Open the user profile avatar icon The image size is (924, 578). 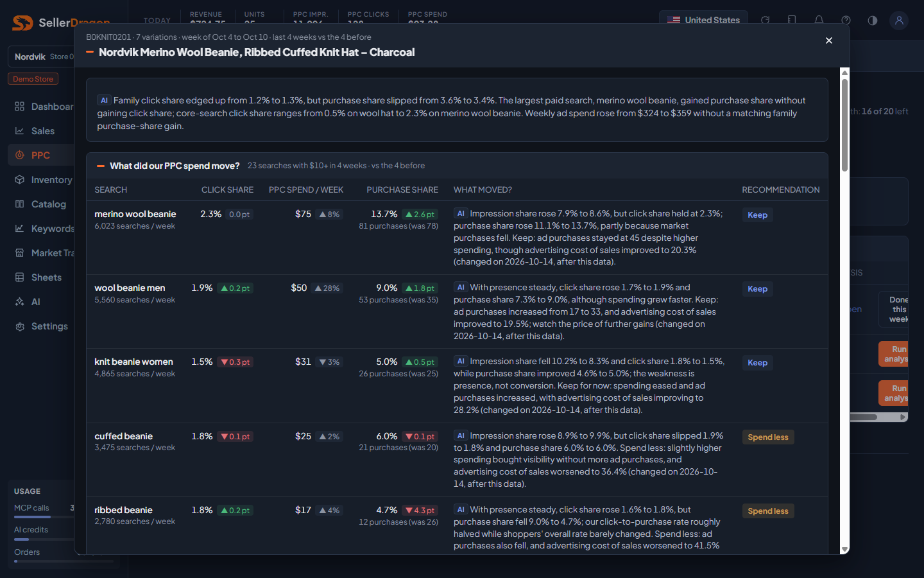[x=899, y=20]
